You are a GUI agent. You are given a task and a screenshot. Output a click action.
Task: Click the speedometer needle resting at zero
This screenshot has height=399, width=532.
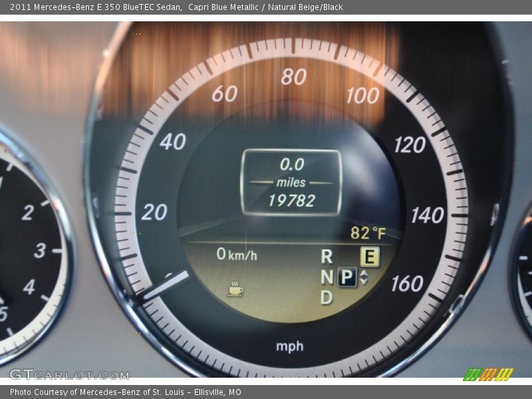[166, 285]
